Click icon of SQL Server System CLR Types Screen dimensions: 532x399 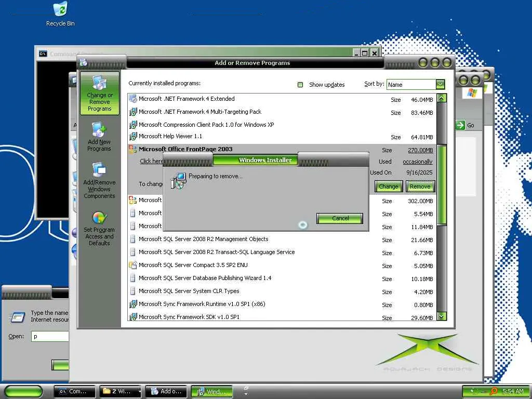click(132, 291)
